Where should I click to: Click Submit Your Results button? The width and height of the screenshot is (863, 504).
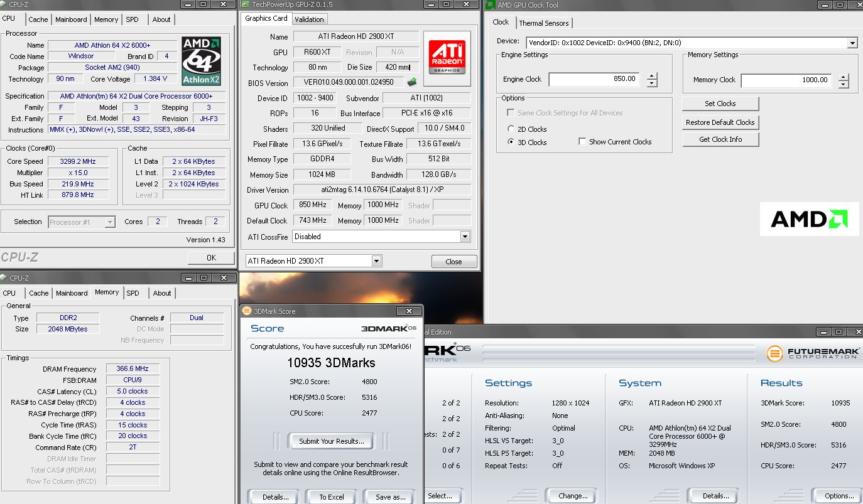331,441
